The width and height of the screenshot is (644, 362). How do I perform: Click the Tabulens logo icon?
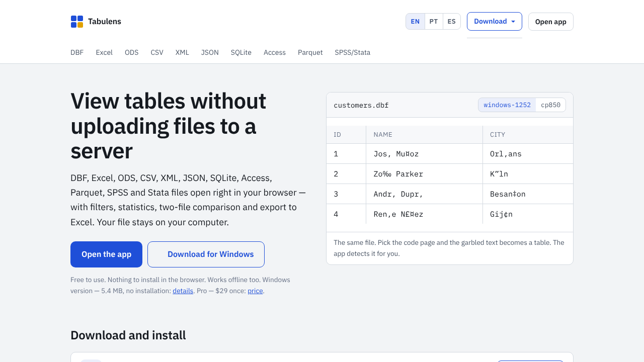tap(77, 22)
